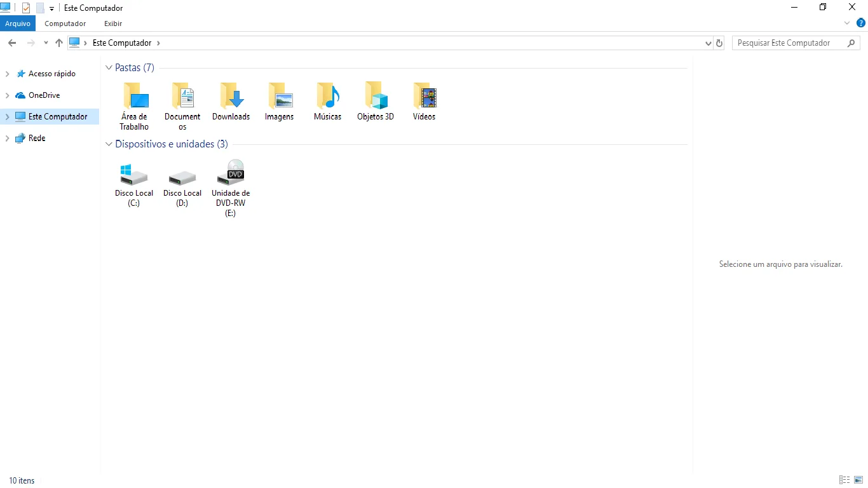The height and width of the screenshot is (488, 868).
Task: Click the 10 itens status text
Action: coord(22,480)
